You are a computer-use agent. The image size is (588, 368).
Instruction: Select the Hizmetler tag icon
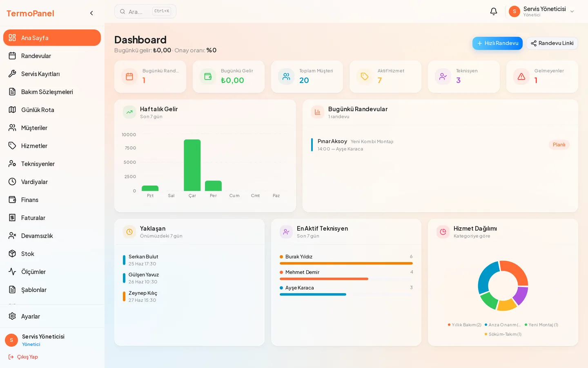click(12, 146)
